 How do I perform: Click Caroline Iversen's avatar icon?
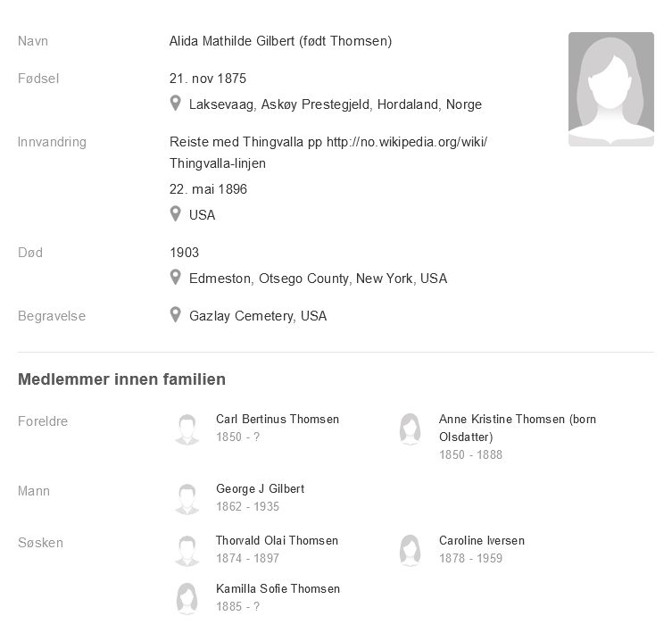(x=410, y=550)
